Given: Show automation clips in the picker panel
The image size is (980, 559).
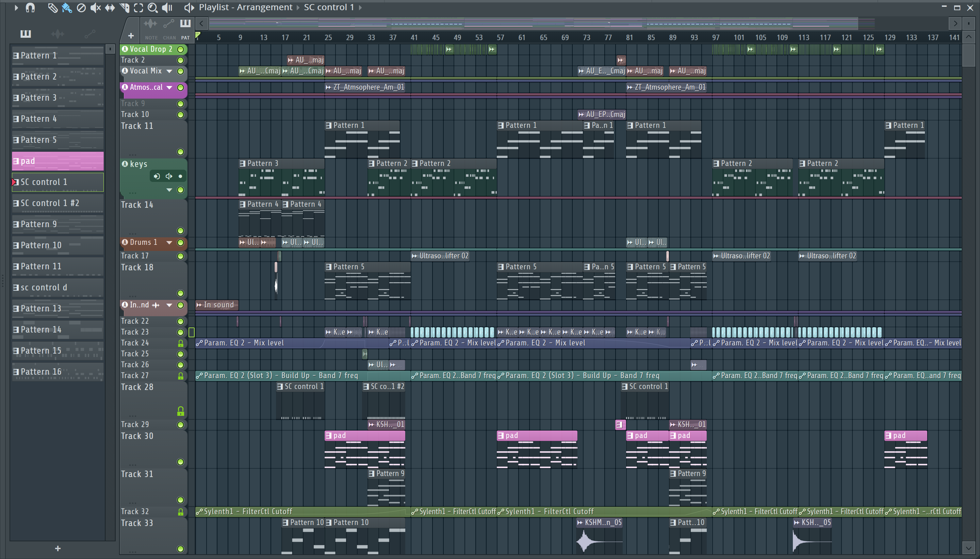Looking at the screenshot, I should 90,34.
